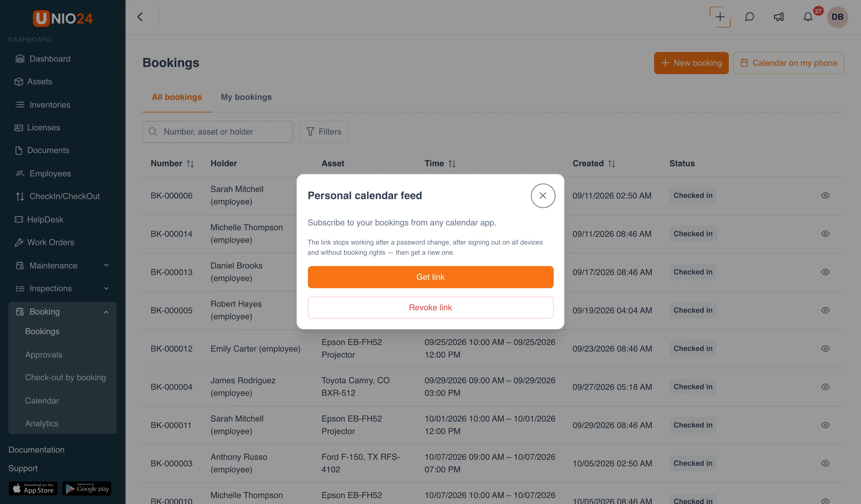Collapse the Booking menu
Viewport: 861px width, 504px height.
pos(62,311)
